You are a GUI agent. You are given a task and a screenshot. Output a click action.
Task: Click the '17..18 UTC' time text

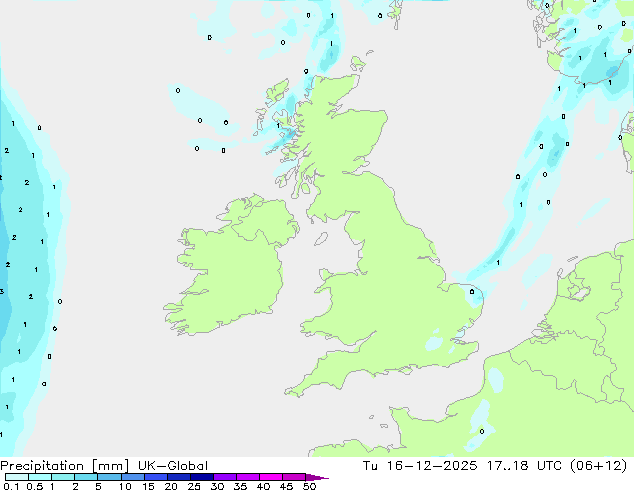524,466
